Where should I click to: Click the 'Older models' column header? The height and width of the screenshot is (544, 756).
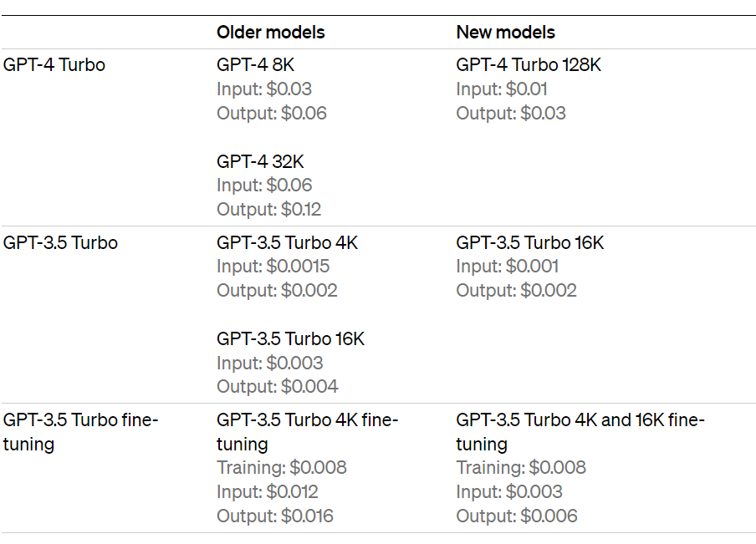pos(270,33)
